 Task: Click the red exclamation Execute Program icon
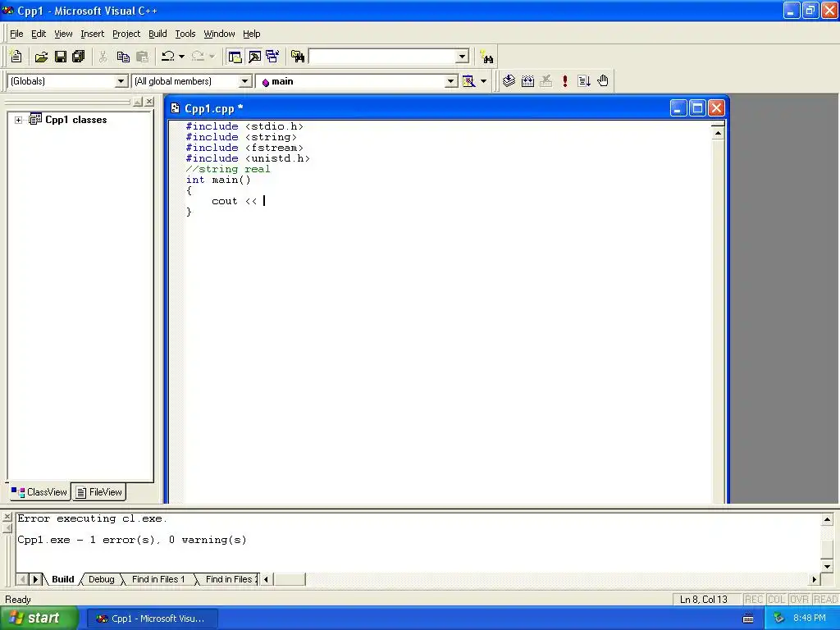click(564, 81)
